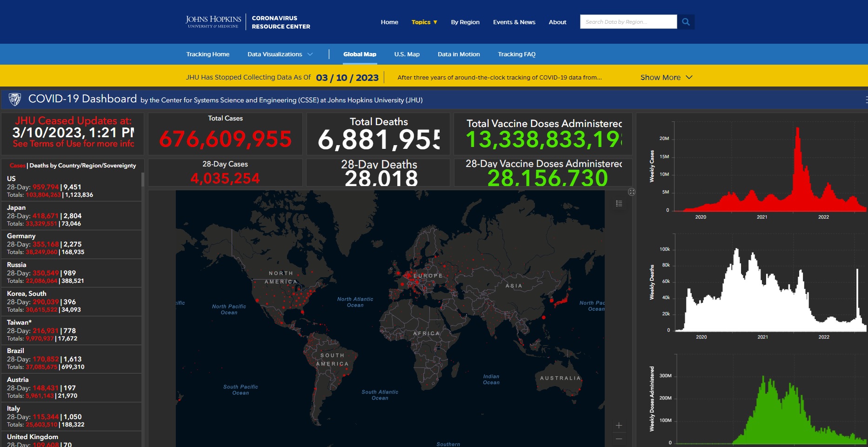
Task: Open the Events & News page
Action: 514,22
